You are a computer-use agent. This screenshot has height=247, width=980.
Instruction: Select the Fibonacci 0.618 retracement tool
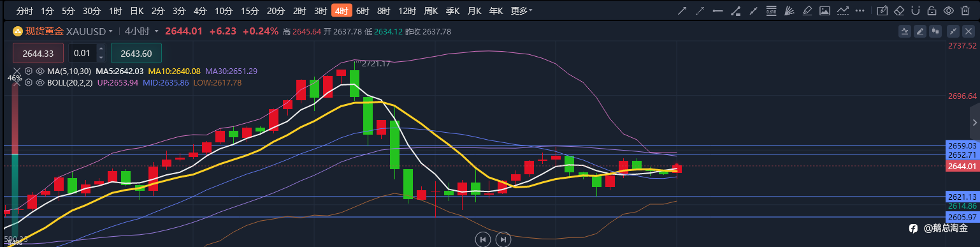point(772,11)
